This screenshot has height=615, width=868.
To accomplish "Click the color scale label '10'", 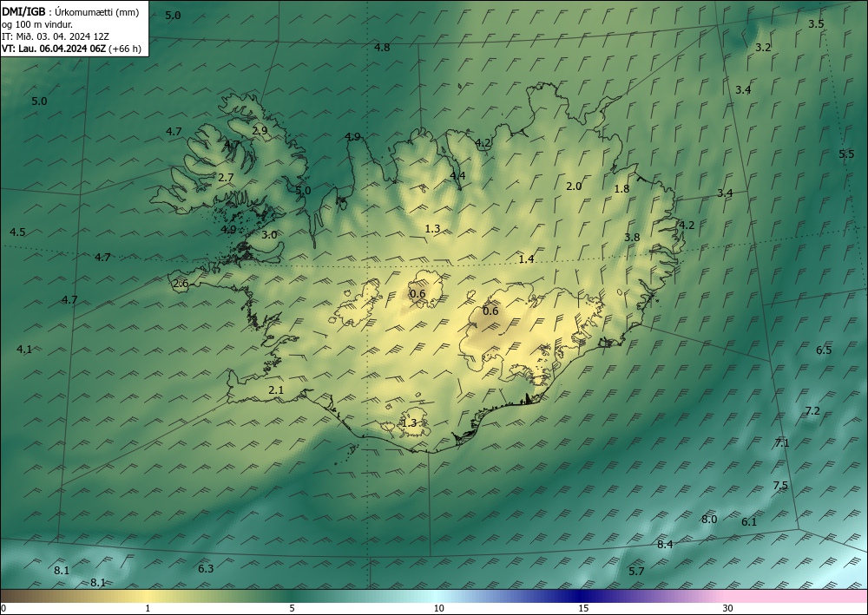I will tap(438, 608).
